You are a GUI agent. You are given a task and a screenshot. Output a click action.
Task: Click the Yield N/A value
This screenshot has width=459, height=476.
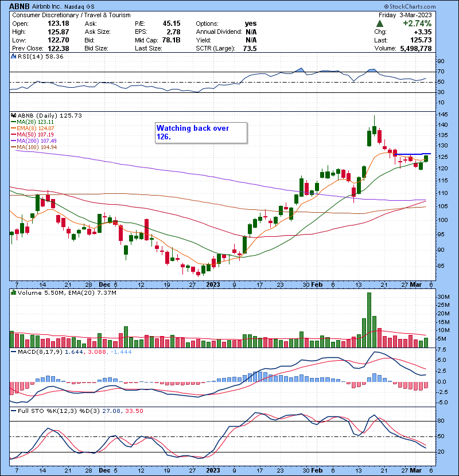coord(251,40)
